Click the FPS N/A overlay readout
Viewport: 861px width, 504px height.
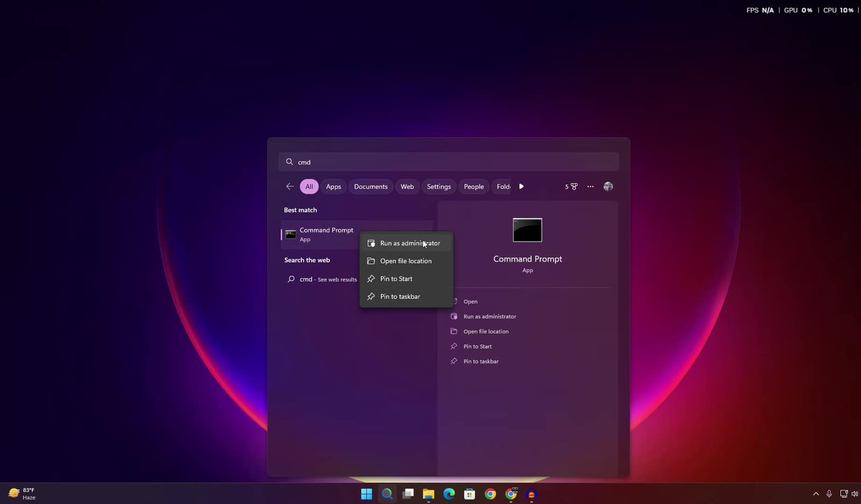760,10
